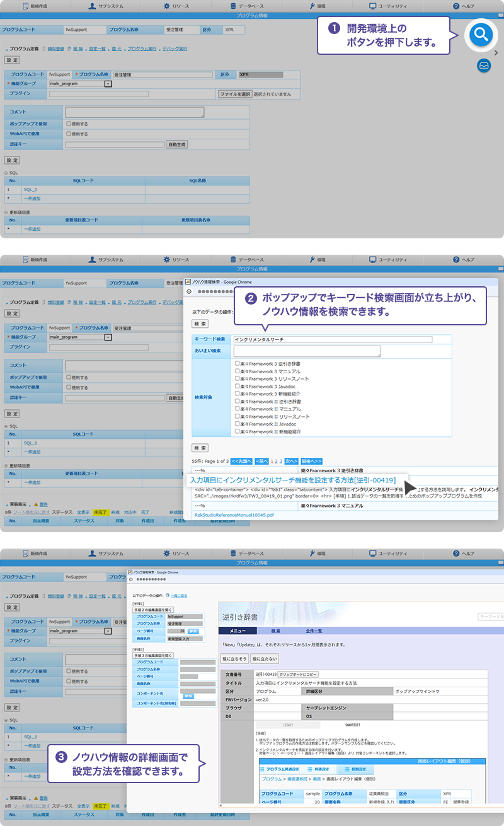
Task: Click 最後へ>> pagination button
Action: click(311, 462)
